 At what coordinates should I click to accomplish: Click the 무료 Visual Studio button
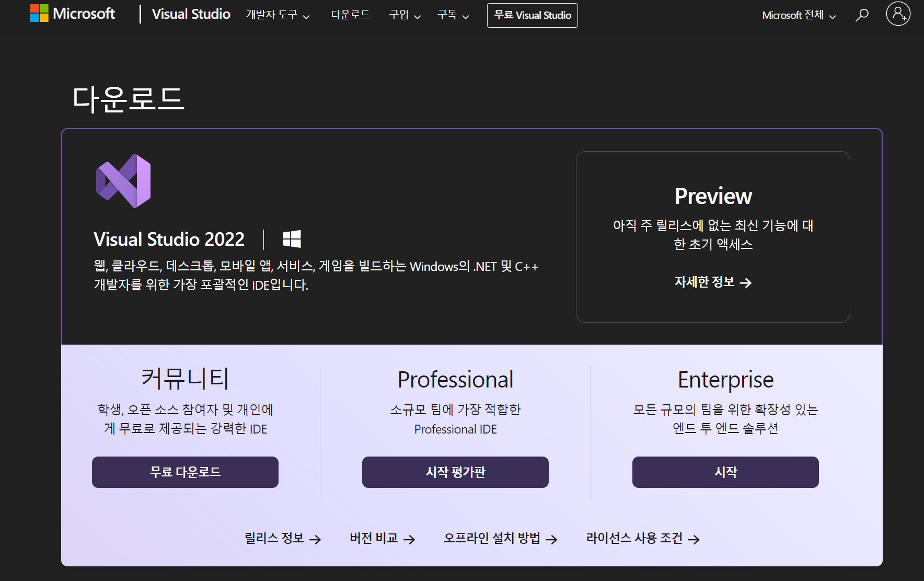point(533,15)
